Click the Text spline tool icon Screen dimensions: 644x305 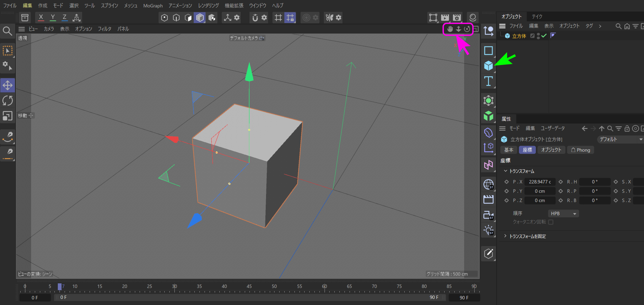tap(488, 81)
